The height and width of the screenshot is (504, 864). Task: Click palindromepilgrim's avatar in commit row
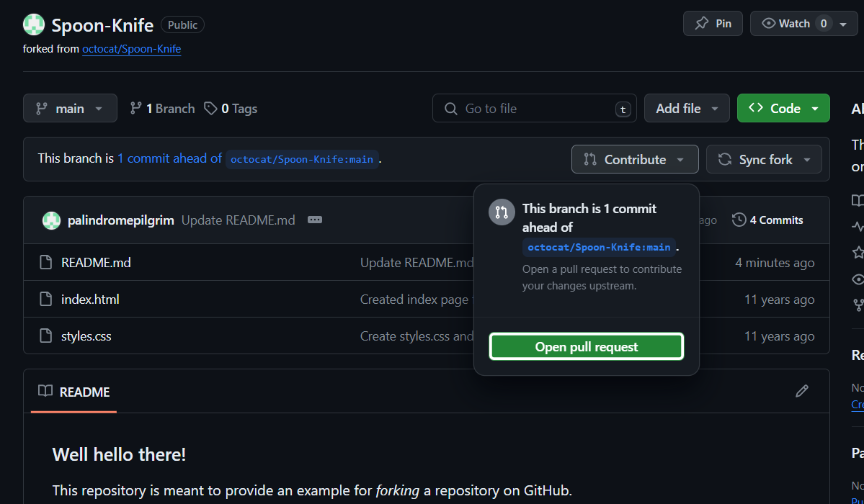[51, 220]
